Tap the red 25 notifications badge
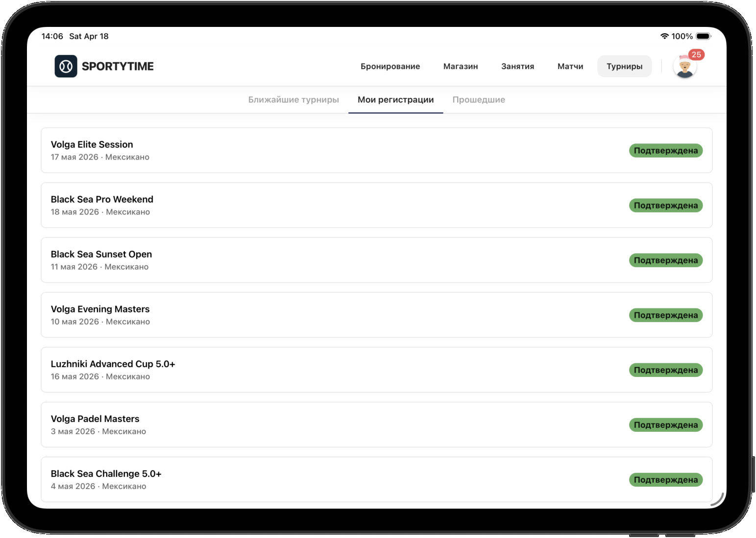Screen dimensions: 756x538 coord(696,54)
